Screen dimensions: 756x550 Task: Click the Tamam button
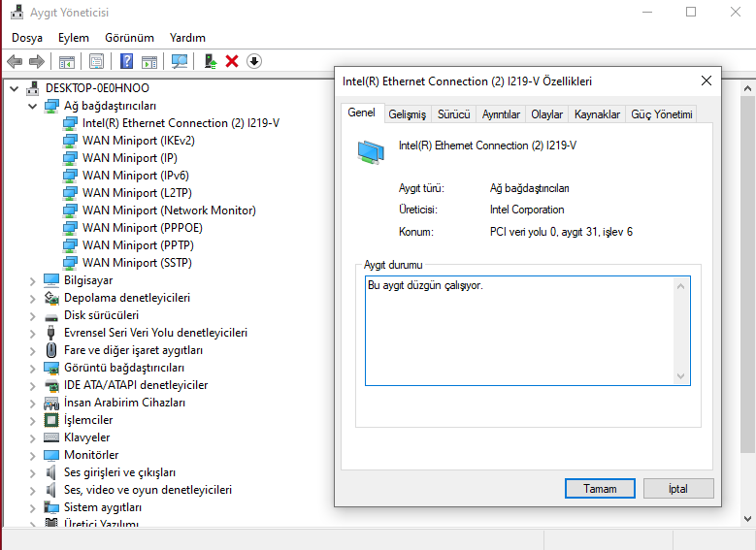click(x=600, y=489)
